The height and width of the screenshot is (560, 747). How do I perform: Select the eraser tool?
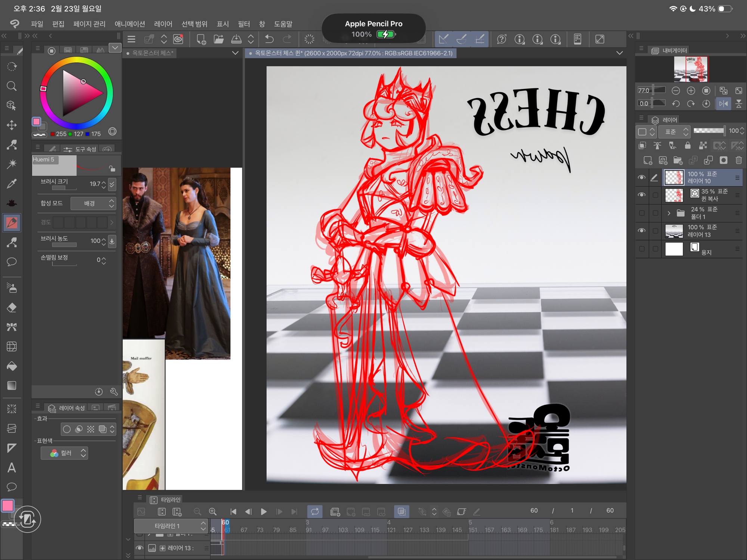(x=12, y=308)
